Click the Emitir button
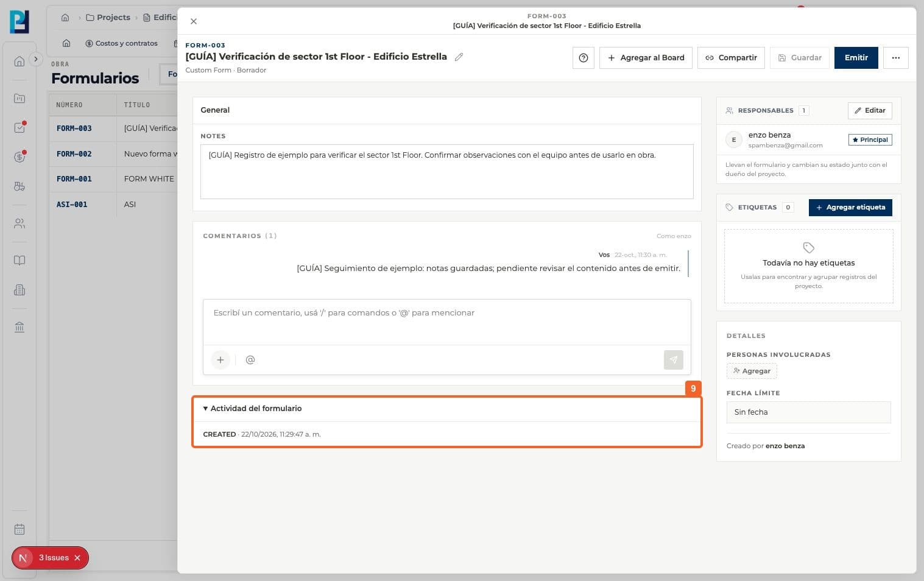The height and width of the screenshot is (581, 924). click(856, 58)
